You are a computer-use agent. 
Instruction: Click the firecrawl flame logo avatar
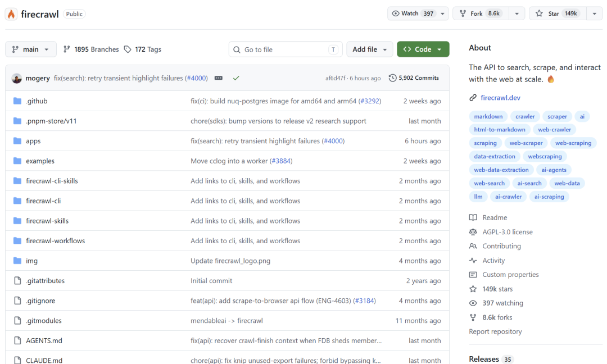[11, 14]
